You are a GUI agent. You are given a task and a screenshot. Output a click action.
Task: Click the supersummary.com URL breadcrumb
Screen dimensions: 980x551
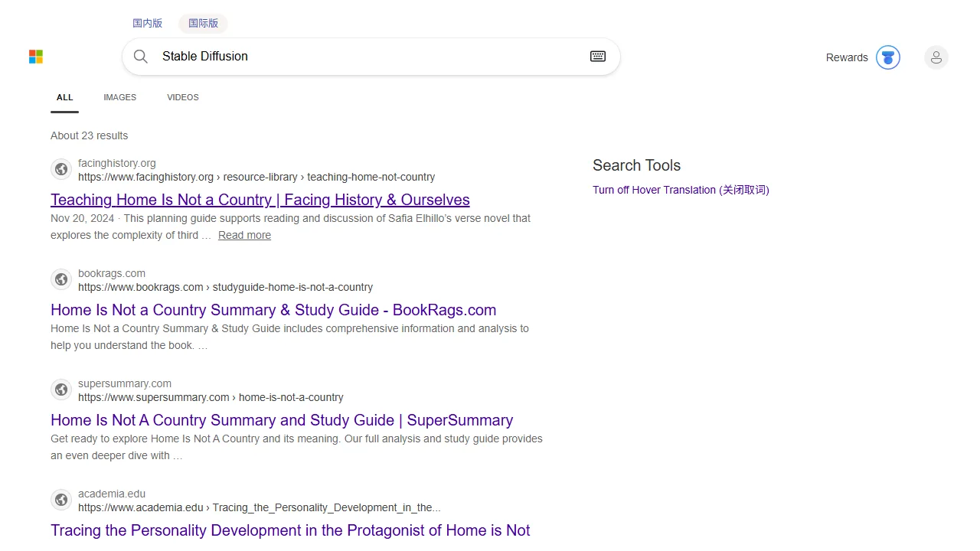tap(211, 397)
